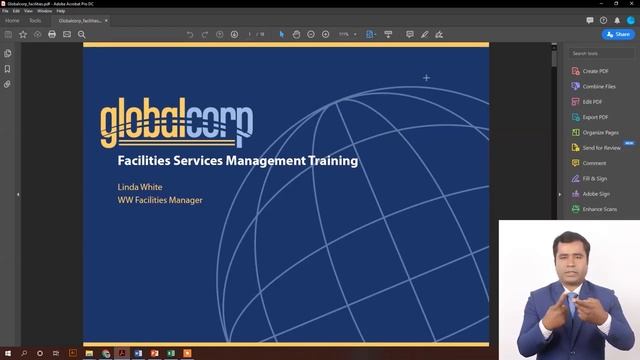Viewport: 640px width, 360px height.
Task: Click the read mode toolbar icon
Action: click(388, 35)
